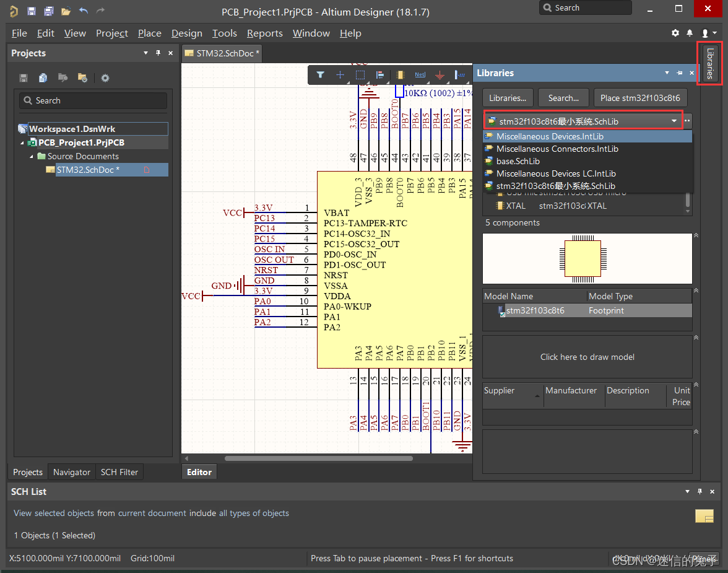Toggle auto-hide pin on Libraries panel
The width and height of the screenshot is (728, 573).
point(680,73)
